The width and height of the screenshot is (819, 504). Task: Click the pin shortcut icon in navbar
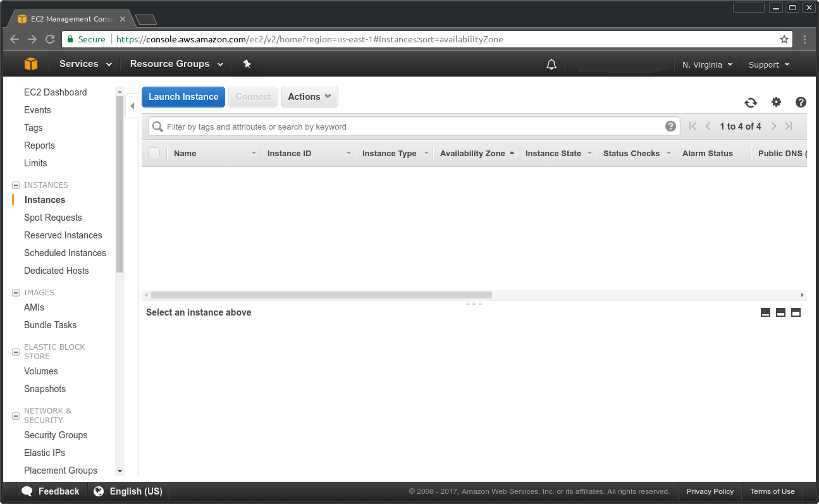(247, 64)
